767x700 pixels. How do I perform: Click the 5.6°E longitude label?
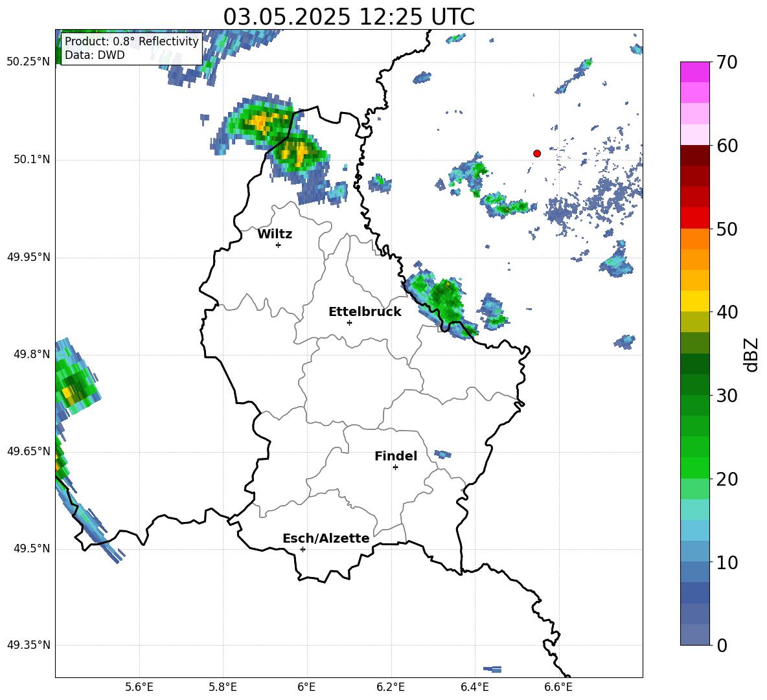pos(139,687)
